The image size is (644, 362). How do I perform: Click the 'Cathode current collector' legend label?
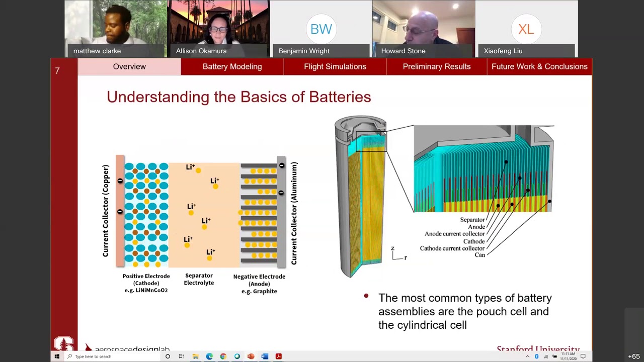452,248
